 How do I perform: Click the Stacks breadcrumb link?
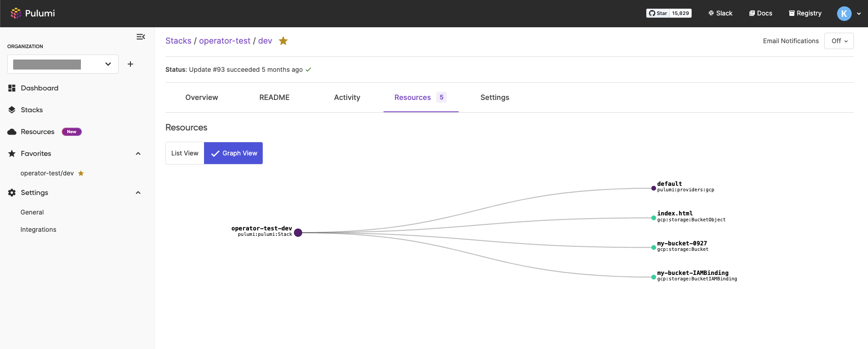click(x=178, y=41)
